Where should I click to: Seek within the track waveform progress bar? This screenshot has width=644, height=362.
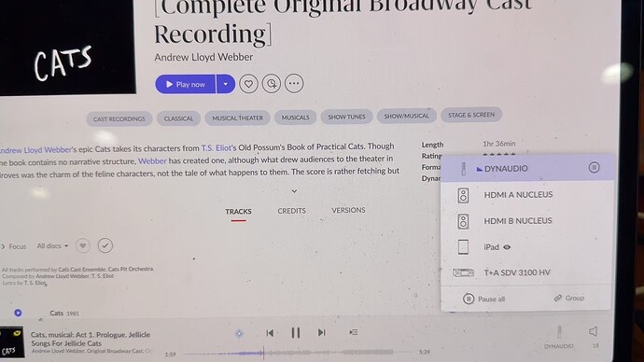pyautogui.click(x=298, y=353)
